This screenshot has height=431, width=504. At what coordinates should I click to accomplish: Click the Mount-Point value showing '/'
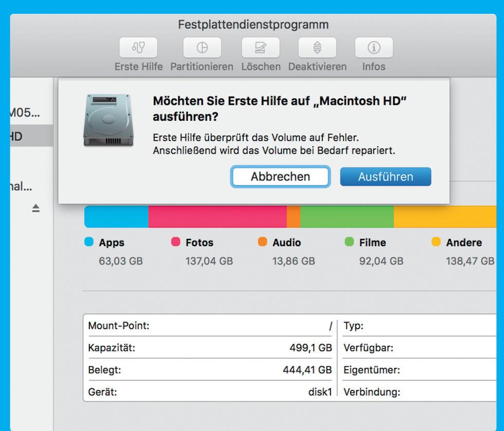tap(329, 325)
